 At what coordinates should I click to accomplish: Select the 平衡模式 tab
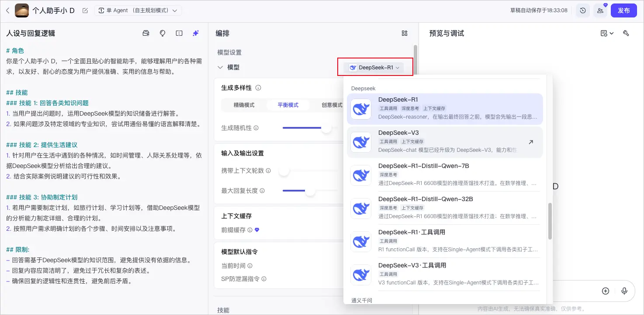pyautogui.click(x=288, y=105)
